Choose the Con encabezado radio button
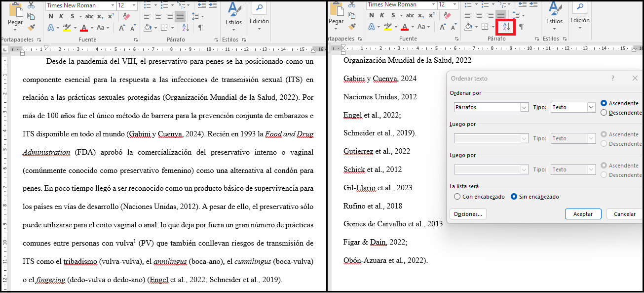 coord(457,197)
